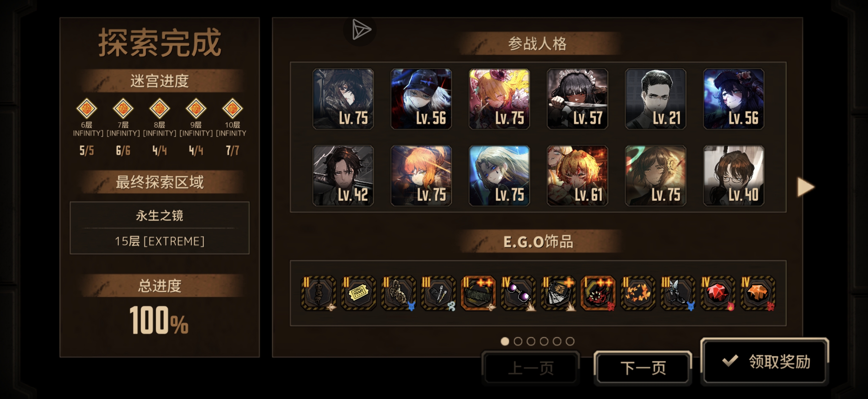This screenshot has width=868, height=399.
Task: Jump to the last page dot
Action: pyautogui.click(x=570, y=341)
